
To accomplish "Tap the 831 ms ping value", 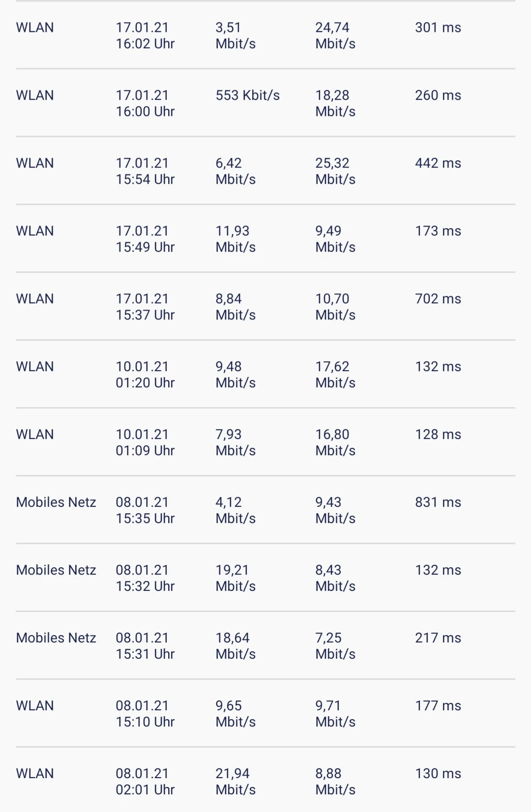I will 438,502.
